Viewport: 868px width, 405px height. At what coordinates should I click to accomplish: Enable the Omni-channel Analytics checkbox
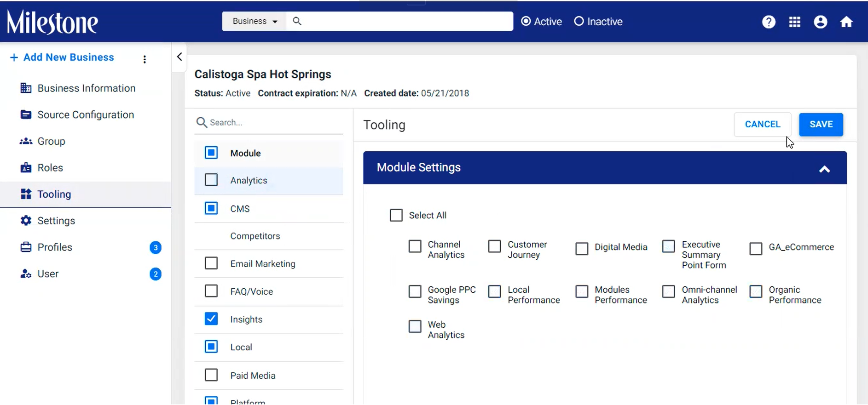669,291
